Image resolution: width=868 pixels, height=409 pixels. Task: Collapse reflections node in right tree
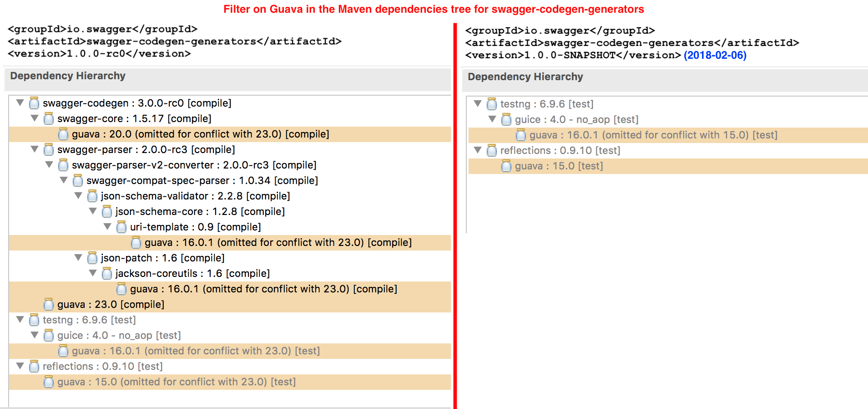(478, 150)
